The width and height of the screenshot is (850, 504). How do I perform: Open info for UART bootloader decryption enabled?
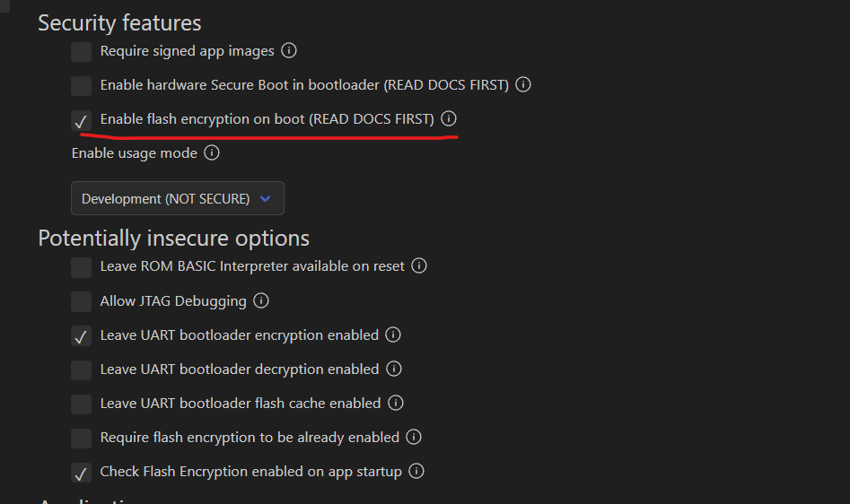coord(393,369)
